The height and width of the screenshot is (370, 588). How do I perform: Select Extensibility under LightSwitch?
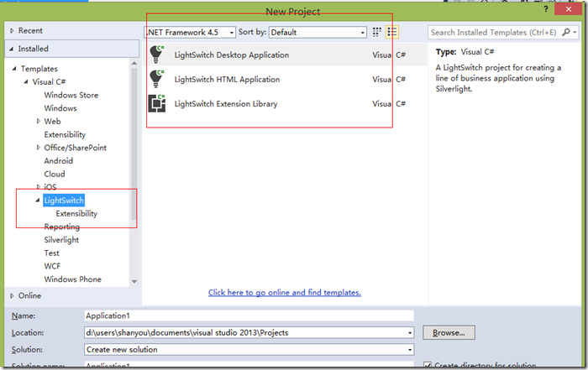tap(76, 213)
